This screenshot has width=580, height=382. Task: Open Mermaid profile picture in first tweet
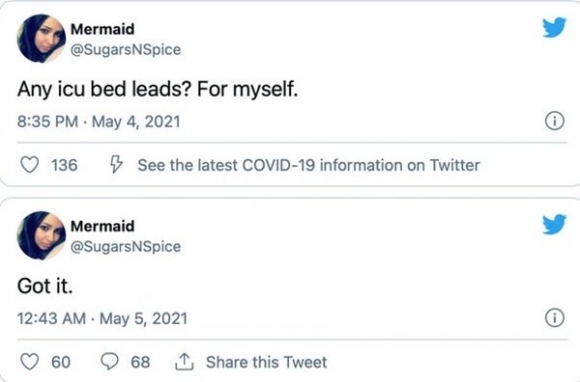(41, 38)
